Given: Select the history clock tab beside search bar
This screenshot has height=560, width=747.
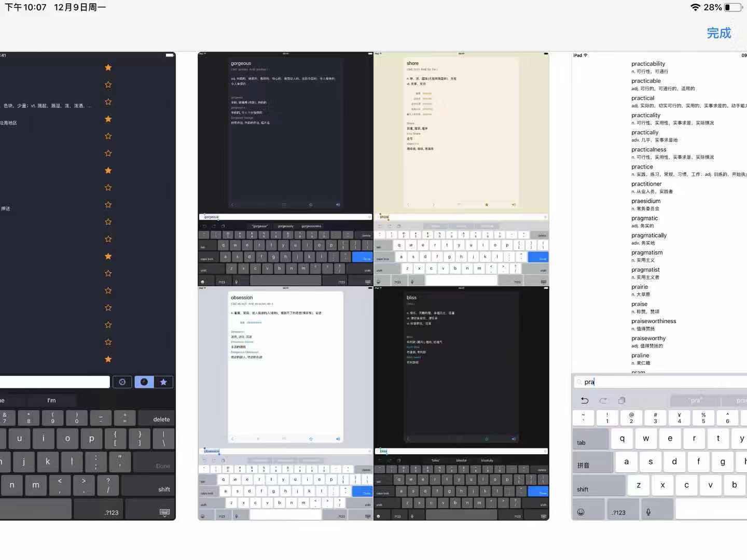Looking at the screenshot, I should (144, 382).
